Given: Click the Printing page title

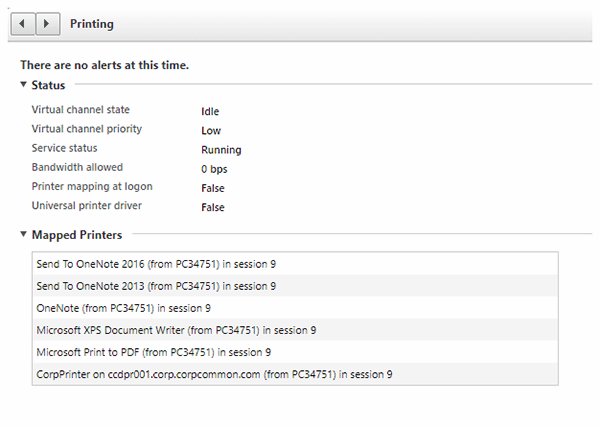Looking at the screenshot, I should point(92,23).
